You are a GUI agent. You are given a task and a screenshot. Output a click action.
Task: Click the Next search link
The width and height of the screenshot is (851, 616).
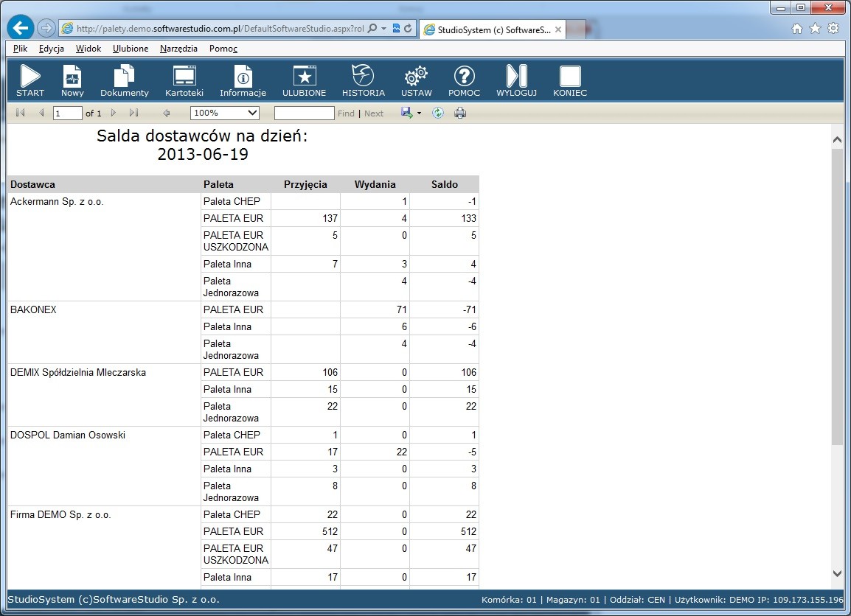click(x=374, y=113)
